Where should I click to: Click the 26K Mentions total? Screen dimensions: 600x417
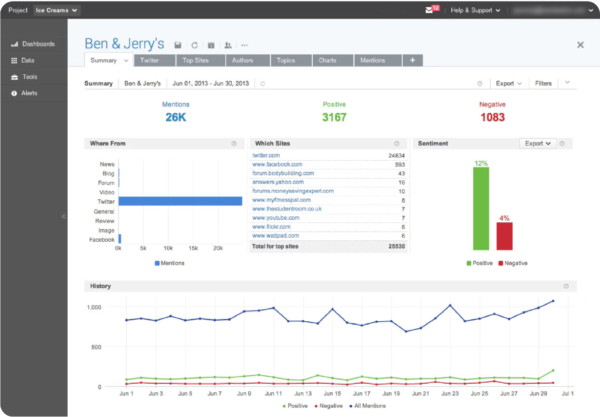176,117
